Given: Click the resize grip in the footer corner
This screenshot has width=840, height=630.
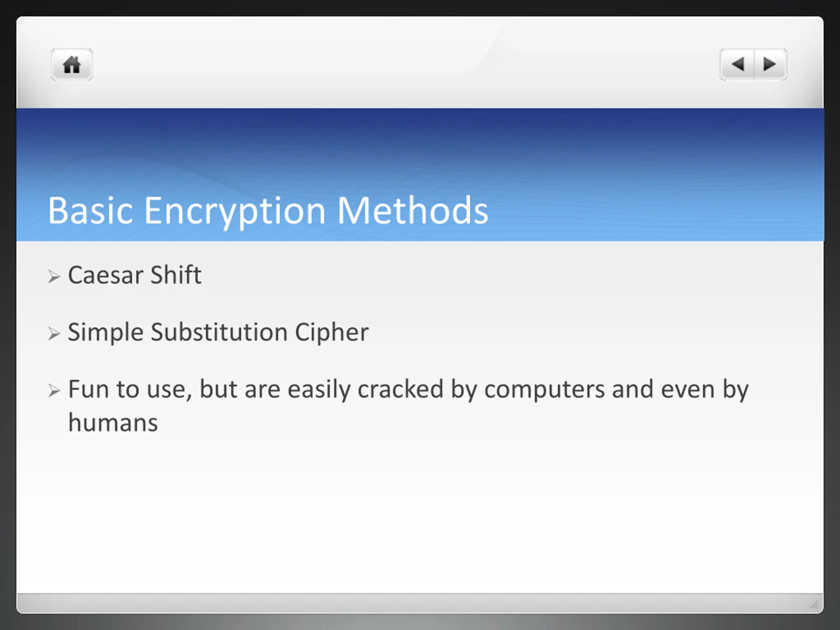Looking at the screenshot, I should [x=813, y=604].
